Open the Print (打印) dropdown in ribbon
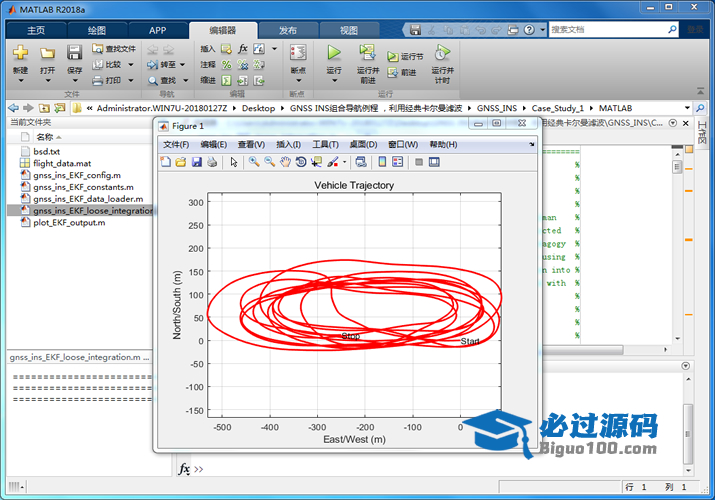The height and width of the screenshot is (500, 715). 129,80
